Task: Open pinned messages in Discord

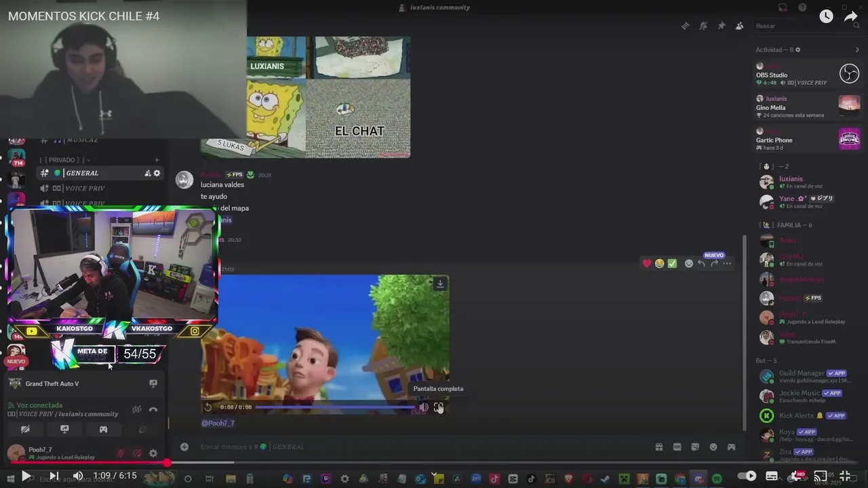Action: 722,26
